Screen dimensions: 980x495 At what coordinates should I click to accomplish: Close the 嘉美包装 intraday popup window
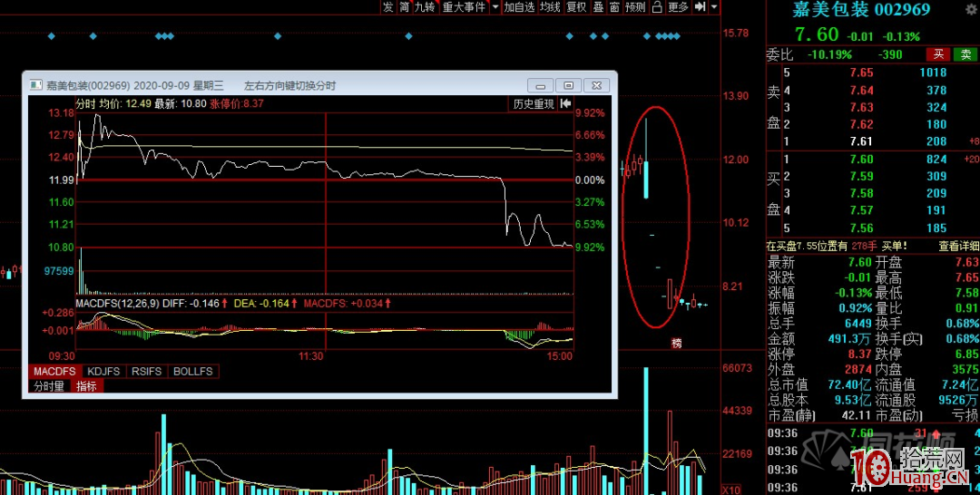click(x=596, y=85)
